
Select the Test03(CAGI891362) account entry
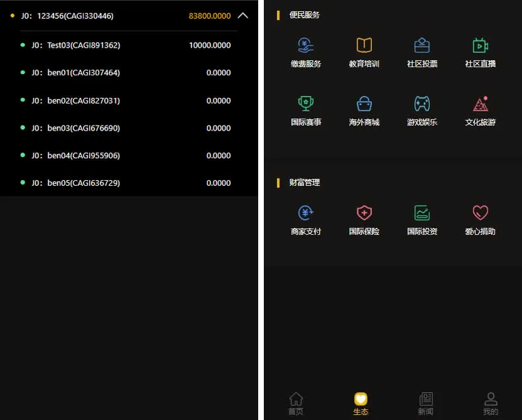point(126,45)
